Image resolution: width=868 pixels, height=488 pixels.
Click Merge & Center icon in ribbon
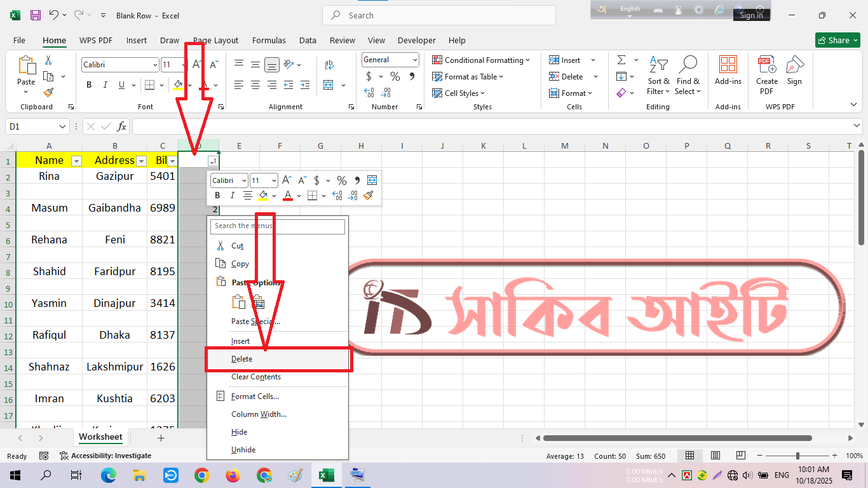(x=329, y=85)
